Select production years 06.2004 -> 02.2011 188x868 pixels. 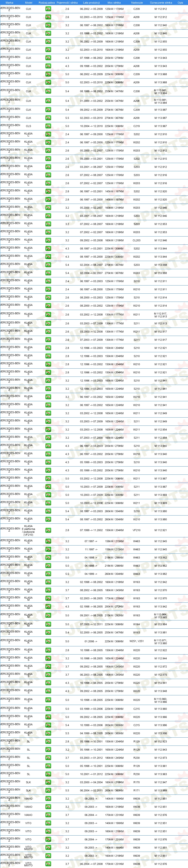(x=91, y=790)
